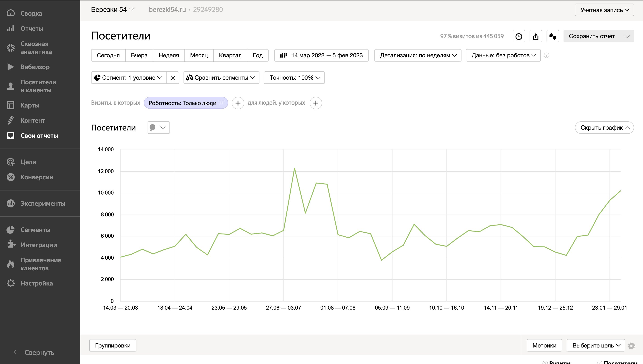The height and width of the screenshot is (364, 643).
Task: Open the date range picker field
Action: pyautogui.click(x=321, y=55)
